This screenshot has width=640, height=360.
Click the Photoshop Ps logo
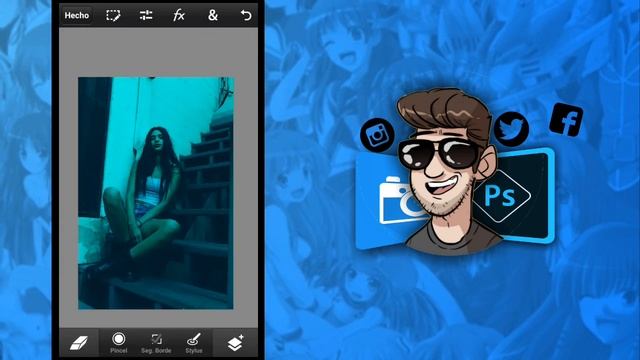(x=502, y=196)
